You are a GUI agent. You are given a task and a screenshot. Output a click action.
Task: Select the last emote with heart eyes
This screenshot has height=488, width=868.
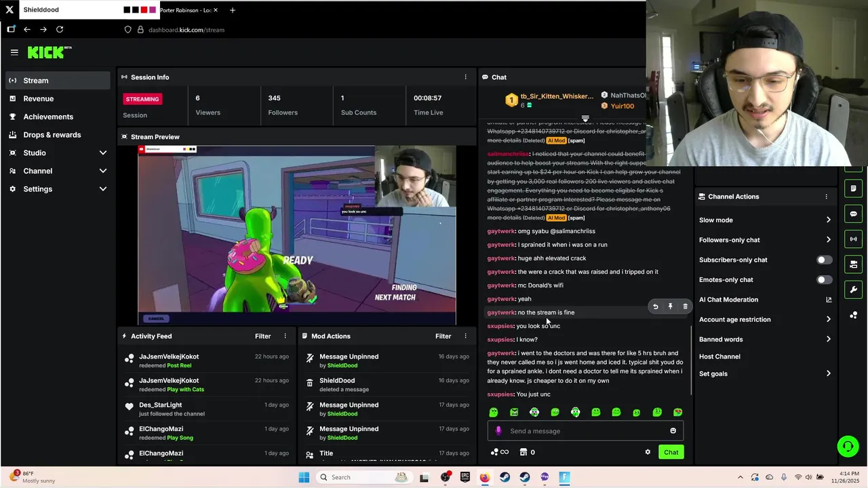[677, 412]
